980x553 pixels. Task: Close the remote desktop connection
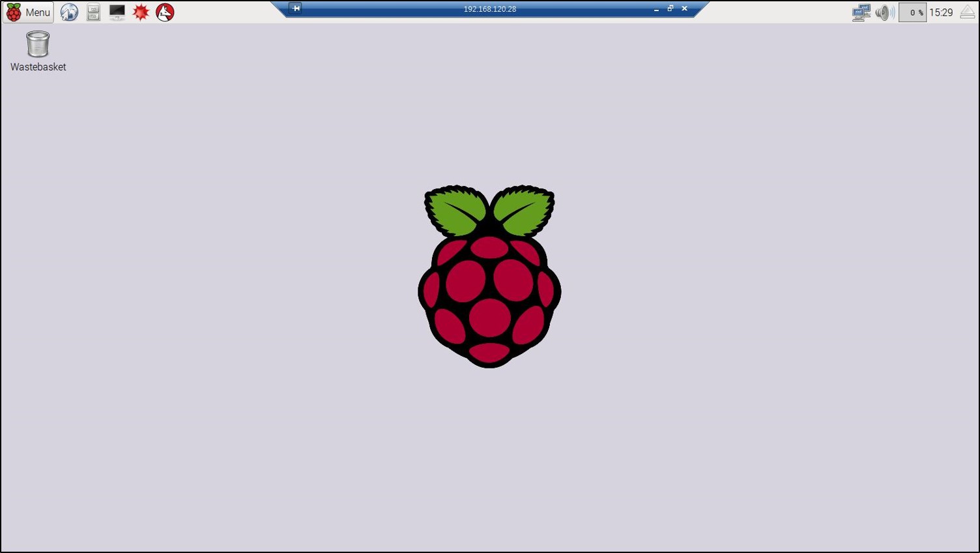pos(685,8)
